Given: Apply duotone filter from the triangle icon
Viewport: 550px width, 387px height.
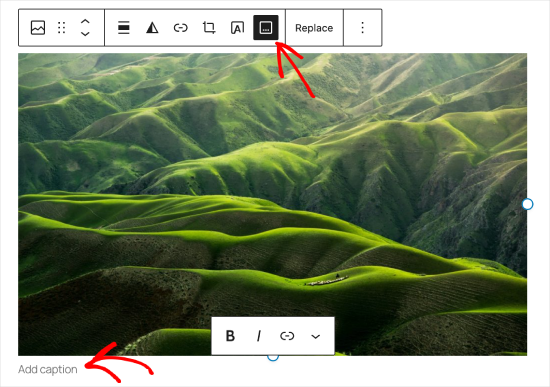Looking at the screenshot, I should coord(152,28).
